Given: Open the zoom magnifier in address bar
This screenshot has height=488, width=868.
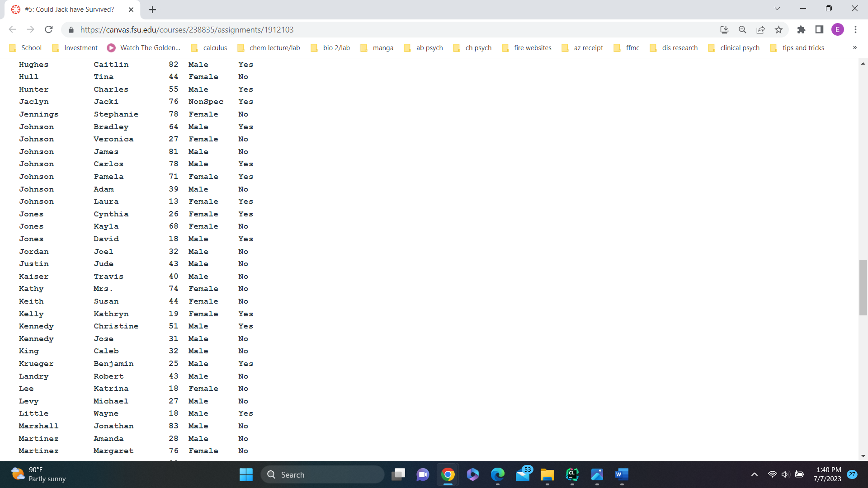Looking at the screenshot, I should coord(742,30).
